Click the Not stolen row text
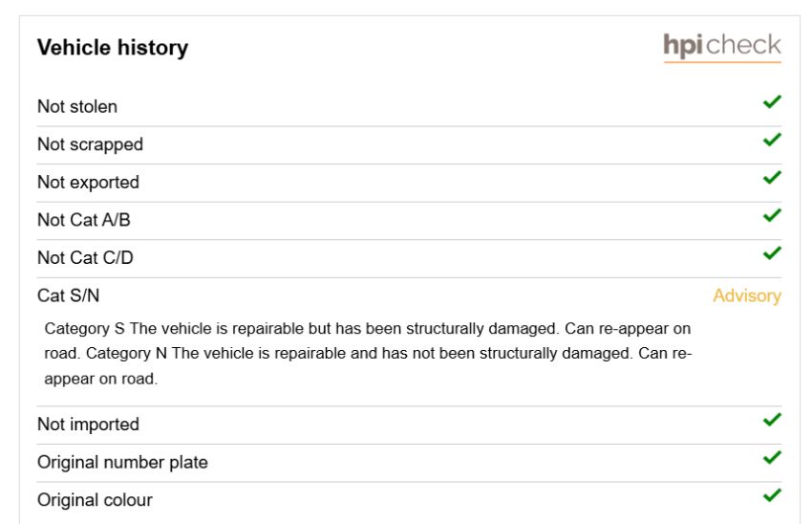This screenshot has height=524, width=812. pyautogui.click(x=77, y=107)
